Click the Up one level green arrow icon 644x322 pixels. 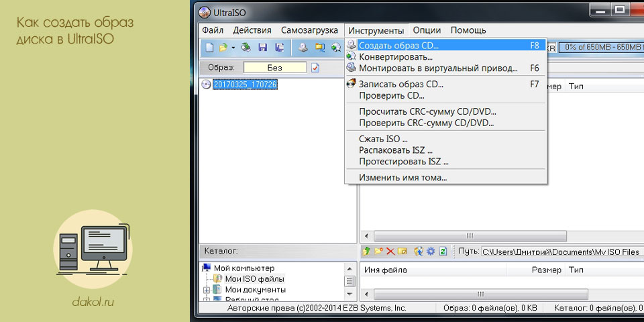coord(366,252)
